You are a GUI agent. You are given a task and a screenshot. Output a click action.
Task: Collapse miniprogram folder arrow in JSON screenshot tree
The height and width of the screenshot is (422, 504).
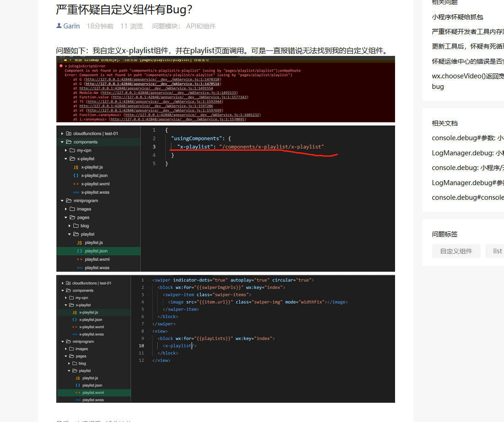pos(62,201)
